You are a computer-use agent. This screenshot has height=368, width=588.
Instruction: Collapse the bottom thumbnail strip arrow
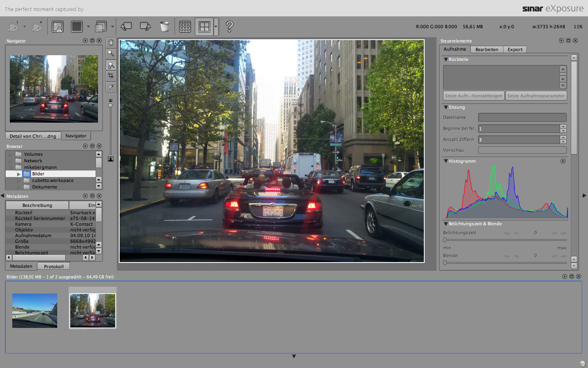click(x=294, y=357)
